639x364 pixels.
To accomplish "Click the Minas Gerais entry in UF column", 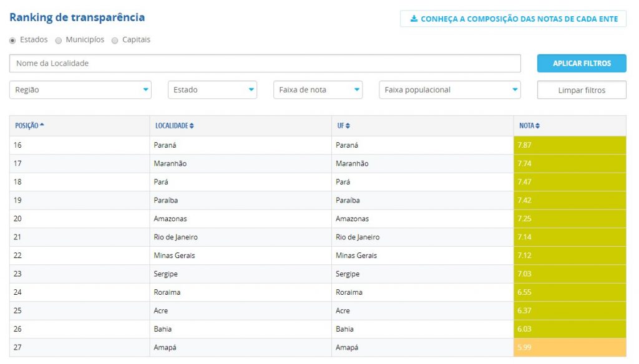I will pos(356,256).
